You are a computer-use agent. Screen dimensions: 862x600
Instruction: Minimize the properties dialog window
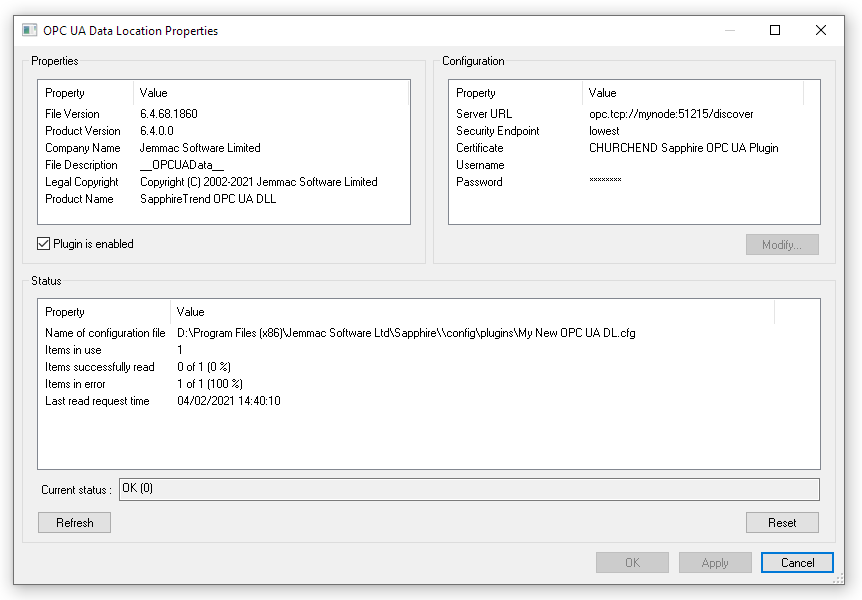(730, 30)
